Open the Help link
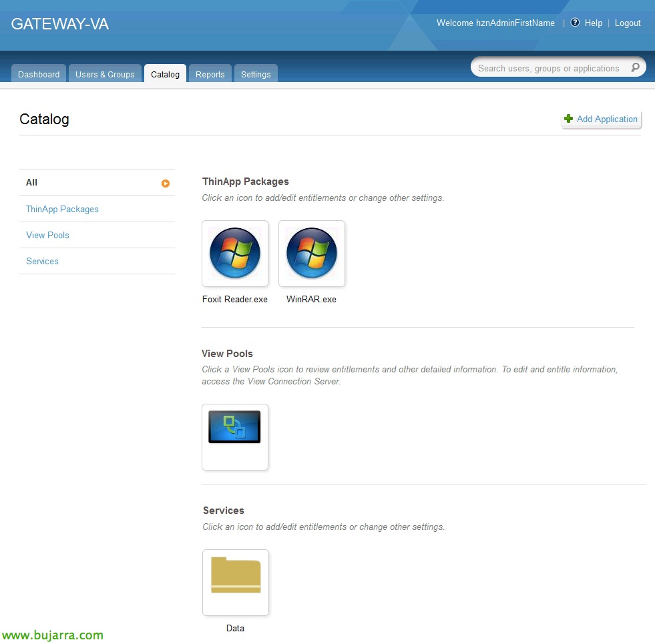The width and height of the screenshot is (655, 644). pyautogui.click(x=593, y=23)
